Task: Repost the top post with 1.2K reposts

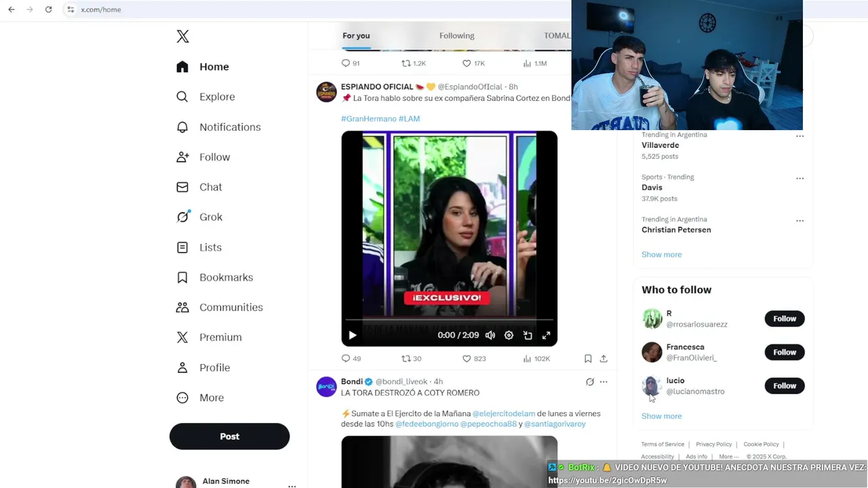Action: 414,63
